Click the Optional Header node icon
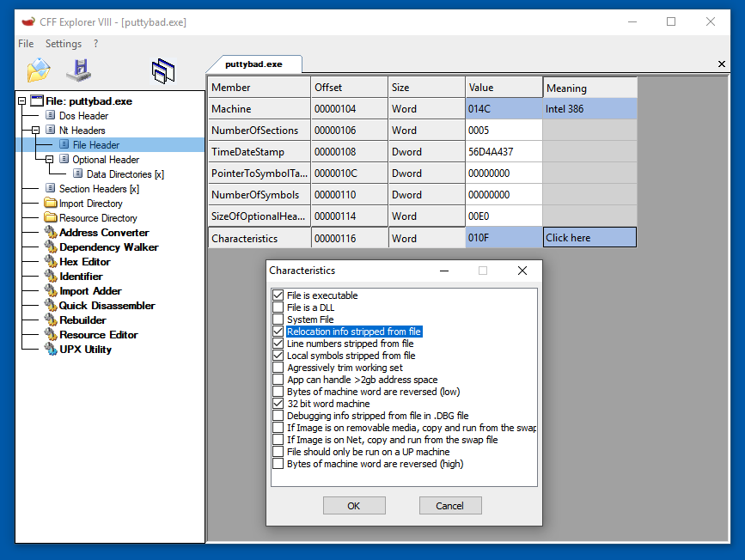 [64, 159]
